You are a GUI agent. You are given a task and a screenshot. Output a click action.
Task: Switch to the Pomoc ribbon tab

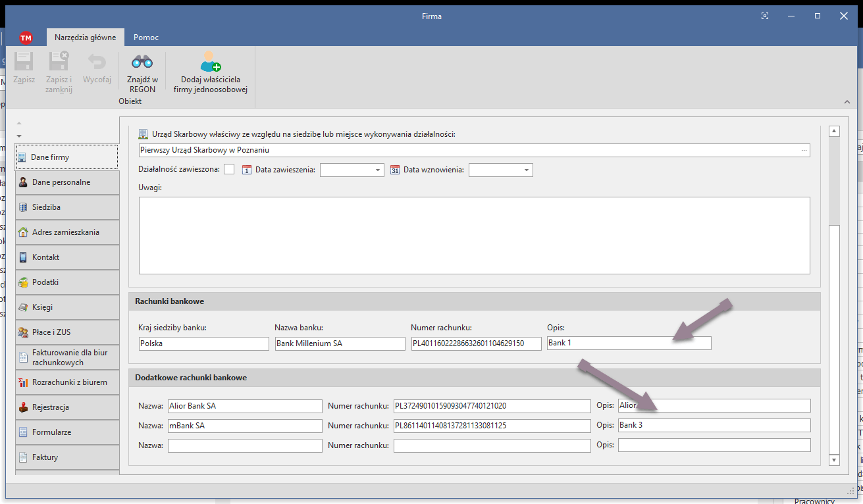coord(146,38)
